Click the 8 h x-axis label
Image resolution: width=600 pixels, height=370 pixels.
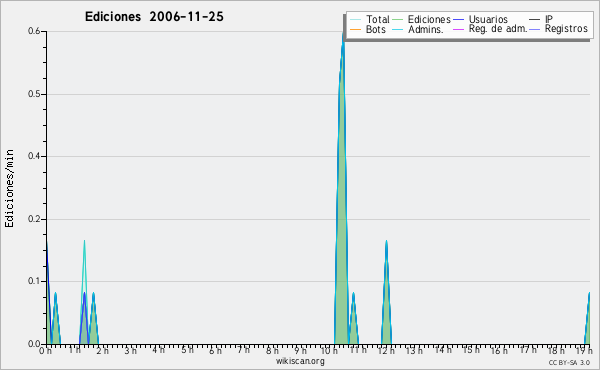(x=272, y=350)
